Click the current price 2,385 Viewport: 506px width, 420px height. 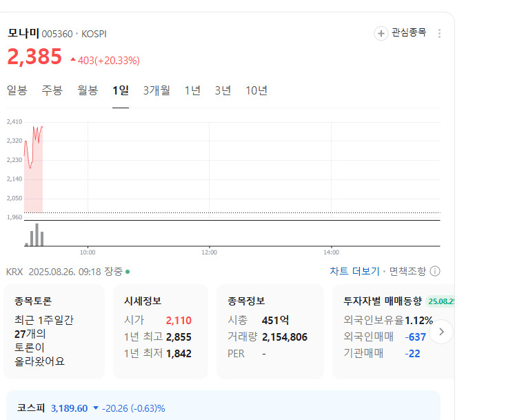[x=34, y=57]
